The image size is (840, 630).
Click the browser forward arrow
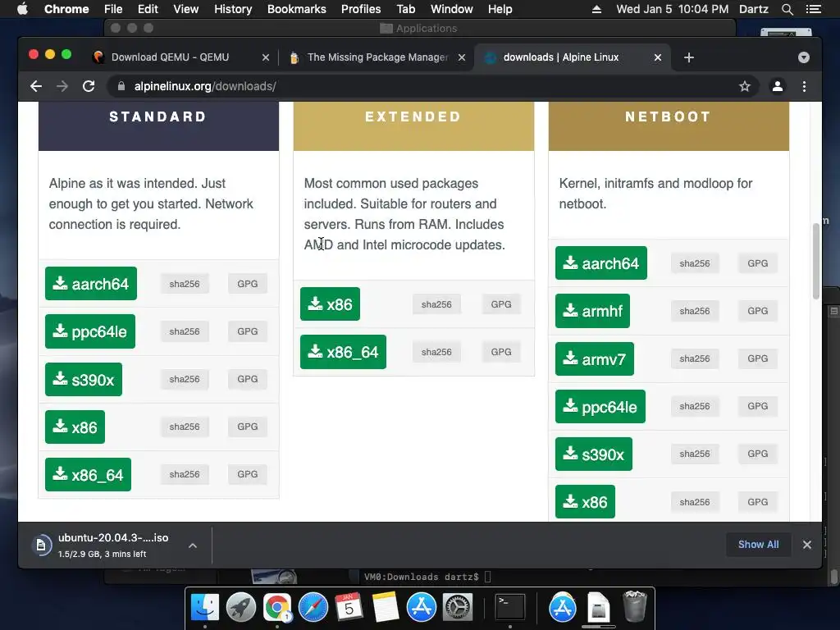(x=62, y=86)
